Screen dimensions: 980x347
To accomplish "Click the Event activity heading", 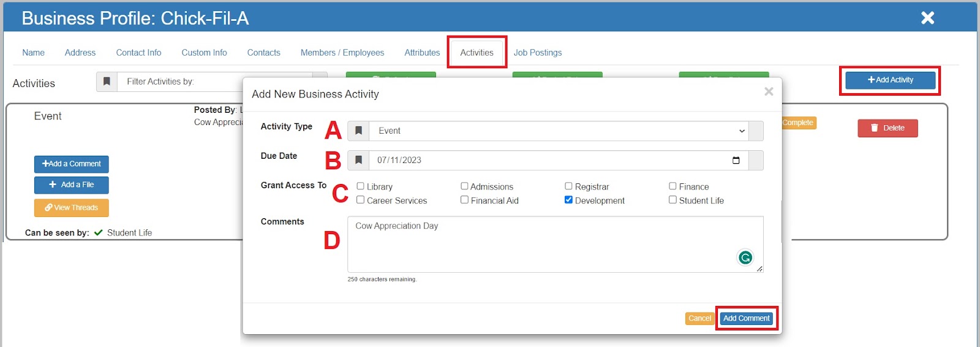I will (48, 116).
